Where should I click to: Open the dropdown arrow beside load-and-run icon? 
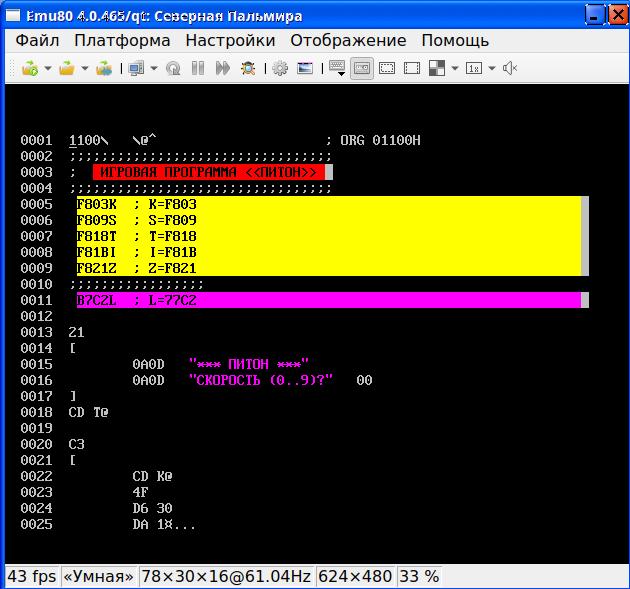[48, 69]
